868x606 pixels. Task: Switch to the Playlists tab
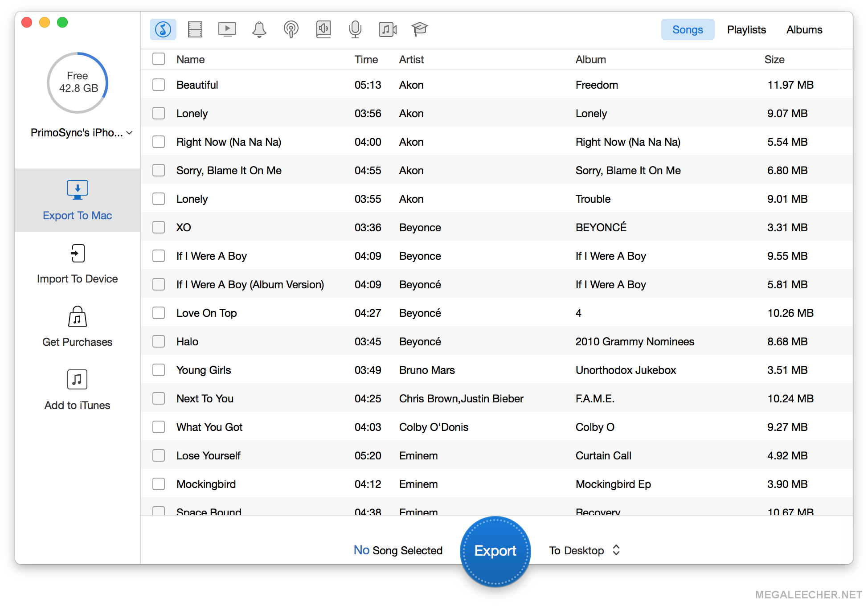(746, 29)
